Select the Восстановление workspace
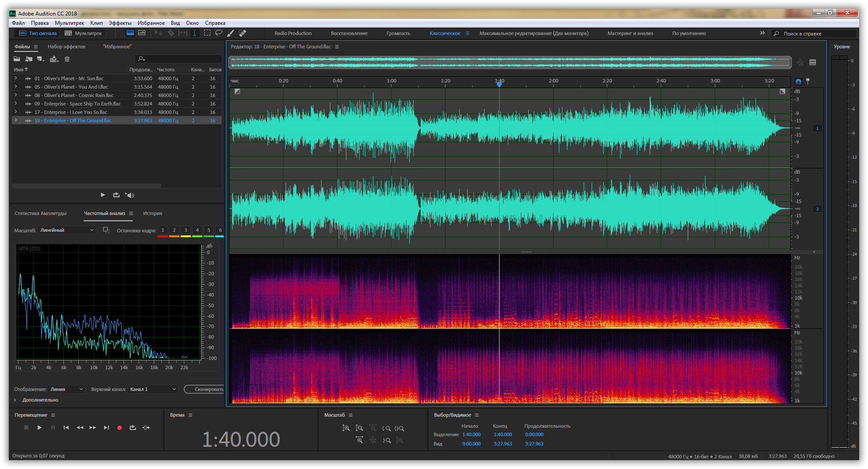This screenshot has height=469, width=868. tap(349, 33)
